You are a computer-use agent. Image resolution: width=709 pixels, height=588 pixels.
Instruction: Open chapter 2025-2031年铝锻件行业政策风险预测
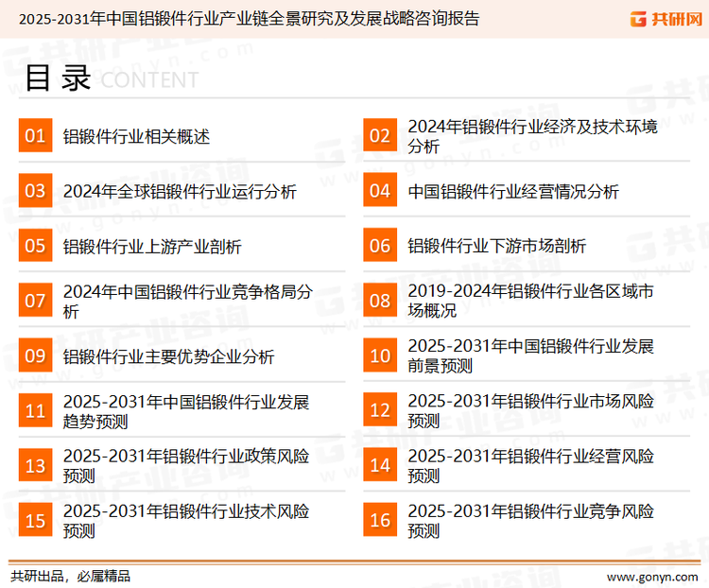[x=186, y=466]
